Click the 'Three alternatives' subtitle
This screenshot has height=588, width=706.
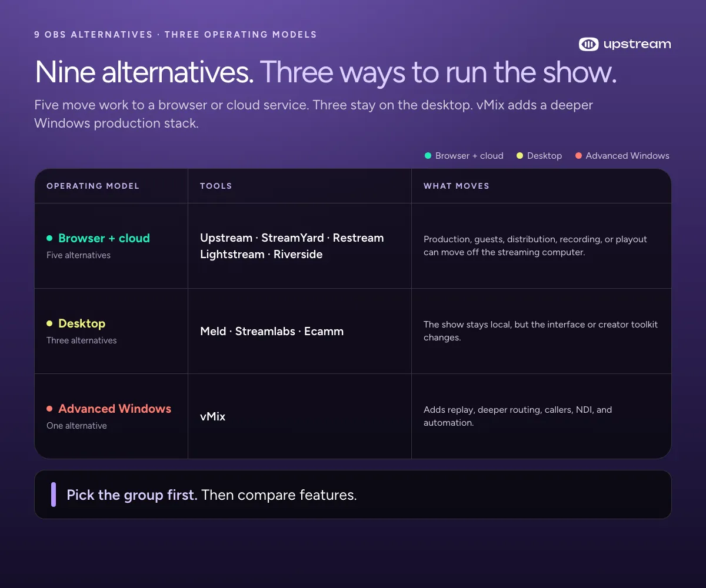pos(82,340)
